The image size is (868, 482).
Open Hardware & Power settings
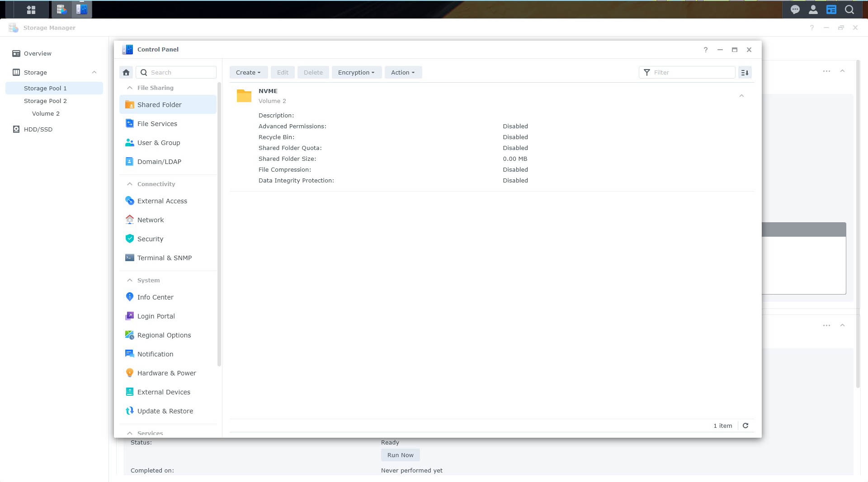[x=168, y=373]
